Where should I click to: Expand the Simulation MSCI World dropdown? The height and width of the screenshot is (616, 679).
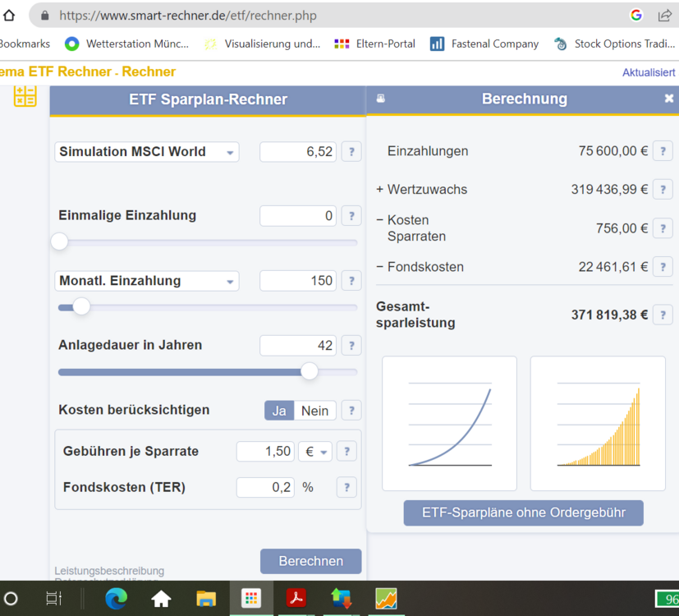pos(147,152)
